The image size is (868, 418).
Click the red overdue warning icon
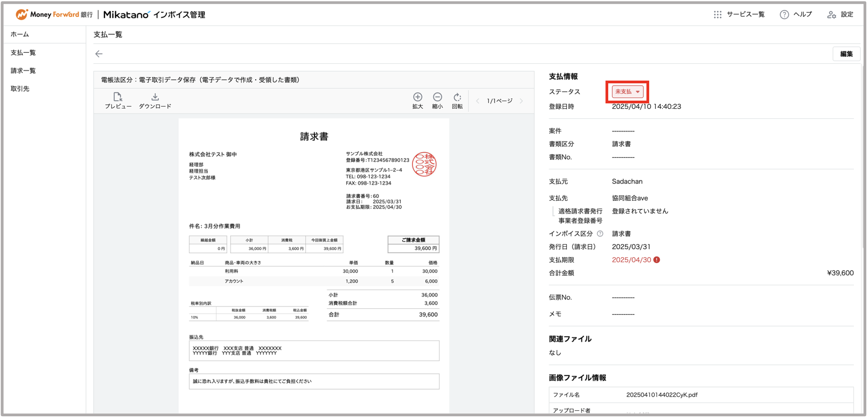[656, 260]
